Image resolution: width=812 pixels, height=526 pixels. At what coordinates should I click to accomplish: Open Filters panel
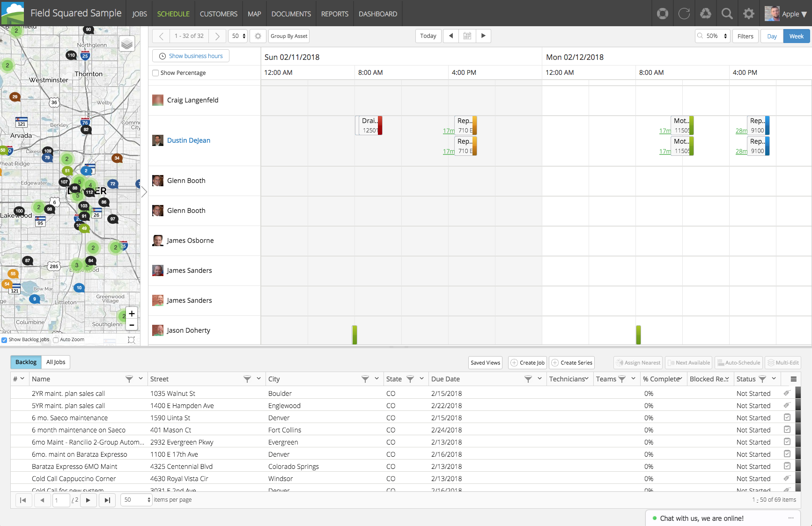[746, 36]
